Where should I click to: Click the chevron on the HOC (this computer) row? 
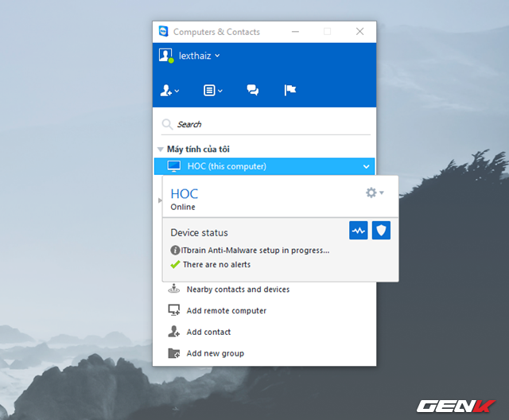[x=366, y=166]
